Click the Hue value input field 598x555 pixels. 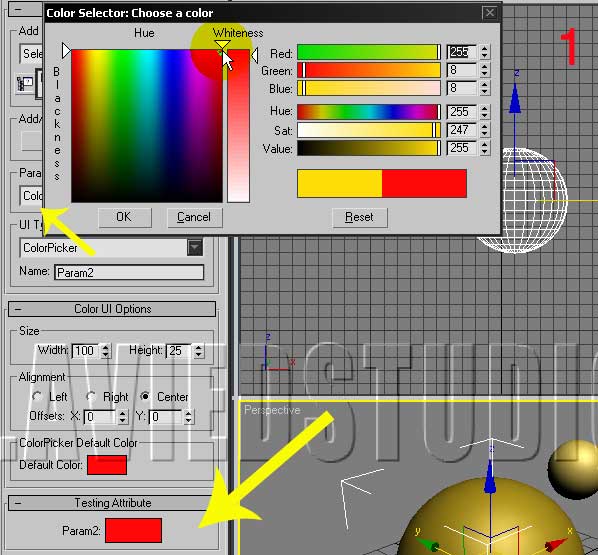click(461, 112)
